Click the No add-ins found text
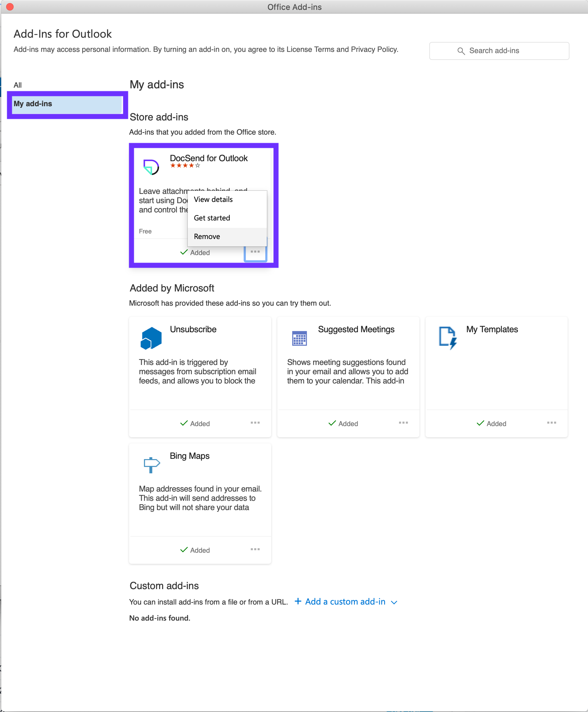588x712 pixels. [x=160, y=618]
